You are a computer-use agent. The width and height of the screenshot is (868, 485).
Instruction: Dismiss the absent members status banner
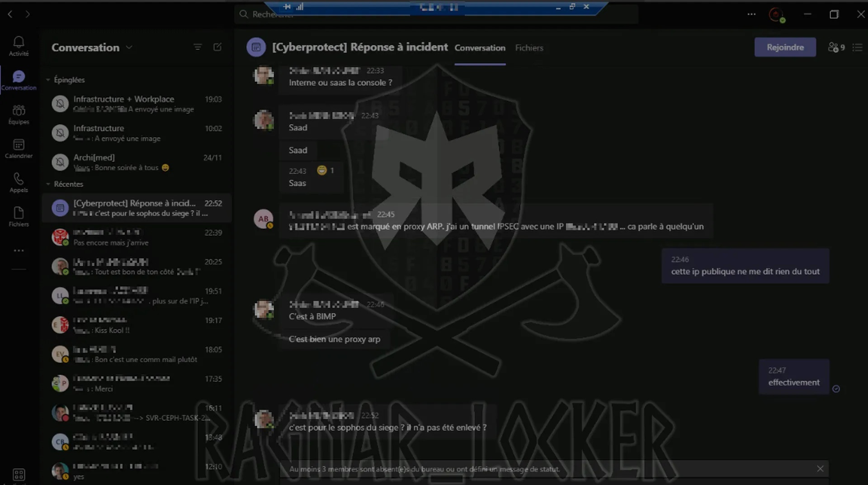(820, 469)
